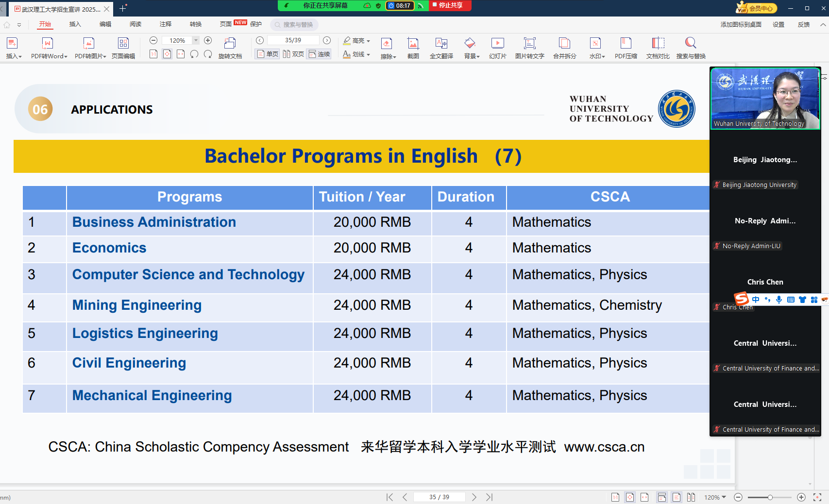
Task: Open the 水印 watermark dropdown
Action: coord(597,48)
